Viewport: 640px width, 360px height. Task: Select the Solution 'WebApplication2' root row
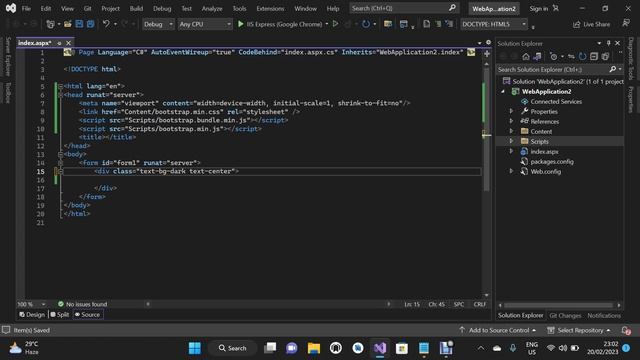(x=563, y=81)
